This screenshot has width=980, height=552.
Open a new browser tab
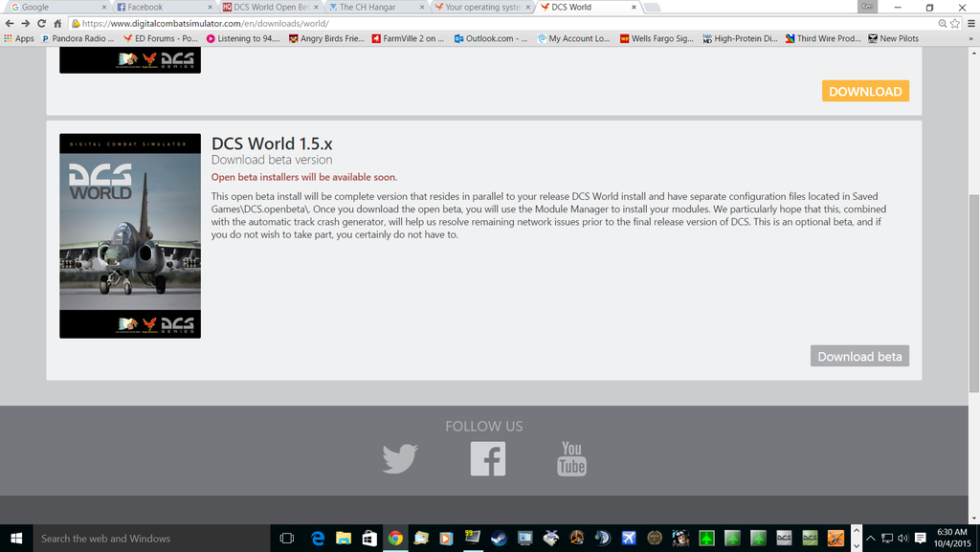pos(652,8)
